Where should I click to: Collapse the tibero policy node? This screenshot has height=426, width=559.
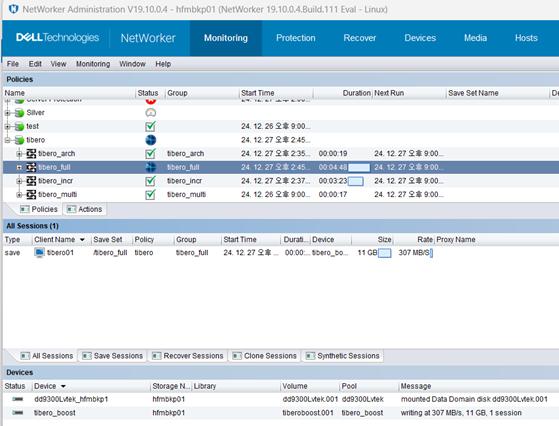[x=7, y=140]
